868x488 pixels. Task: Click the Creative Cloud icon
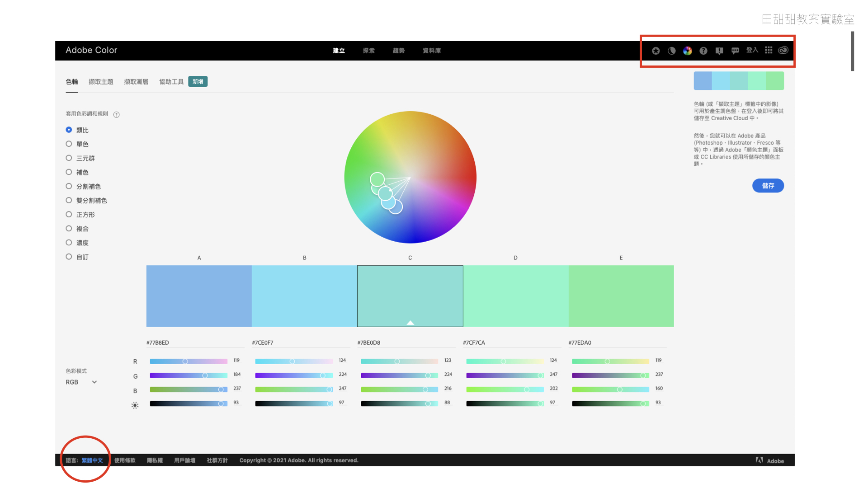pyautogui.click(x=783, y=50)
